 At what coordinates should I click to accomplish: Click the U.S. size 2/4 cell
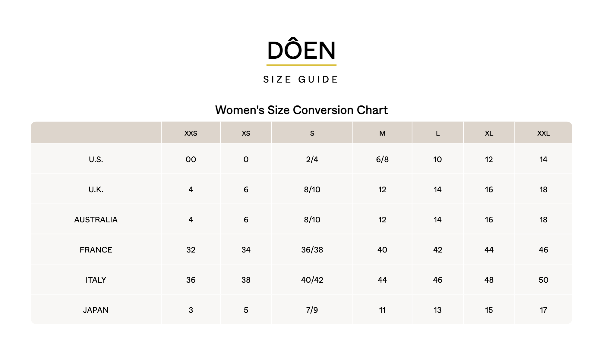(312, 159)
